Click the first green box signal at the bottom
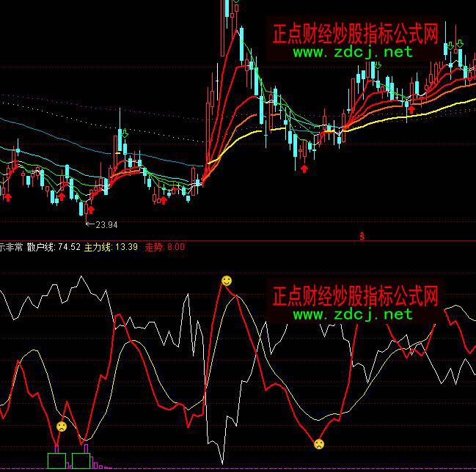 point(56,460)
